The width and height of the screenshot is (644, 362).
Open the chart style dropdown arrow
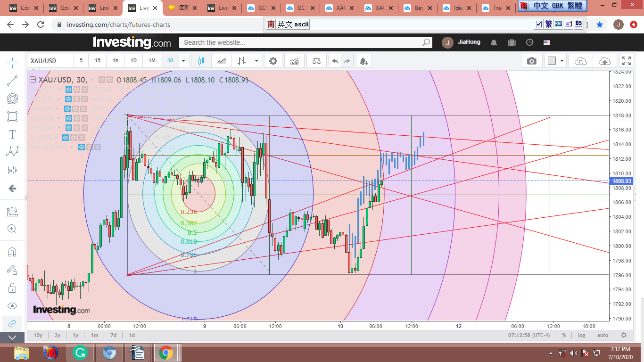256,61
